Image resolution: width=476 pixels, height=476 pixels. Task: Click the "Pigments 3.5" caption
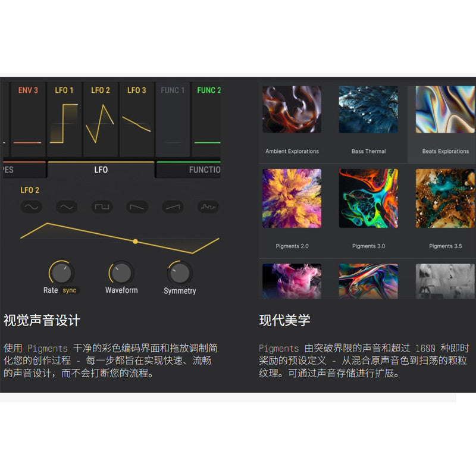445,246
